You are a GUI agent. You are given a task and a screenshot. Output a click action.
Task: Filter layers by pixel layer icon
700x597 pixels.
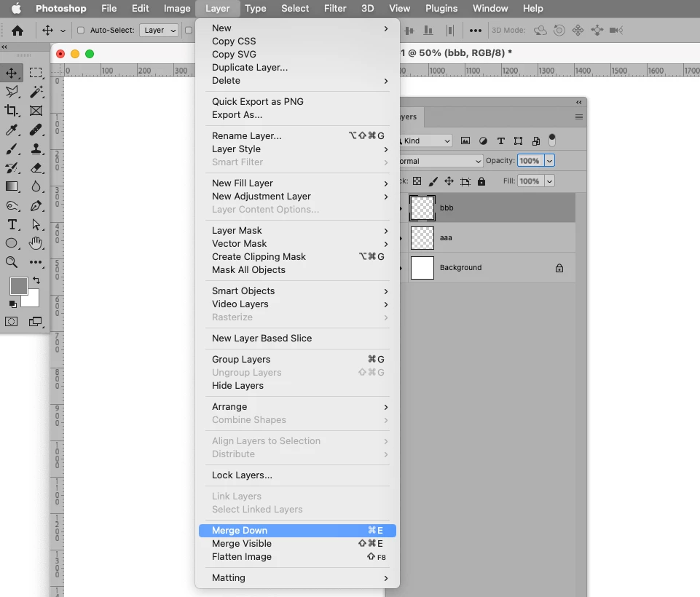pyautogui.click(x=465, y=141)
